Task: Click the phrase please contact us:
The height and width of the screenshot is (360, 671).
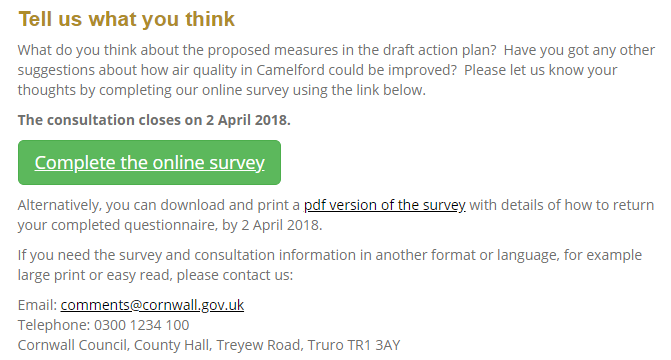Action: pos(235,275)
